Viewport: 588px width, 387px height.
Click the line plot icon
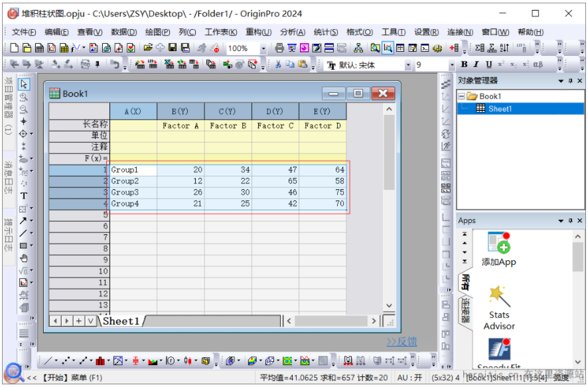point(48,360)
